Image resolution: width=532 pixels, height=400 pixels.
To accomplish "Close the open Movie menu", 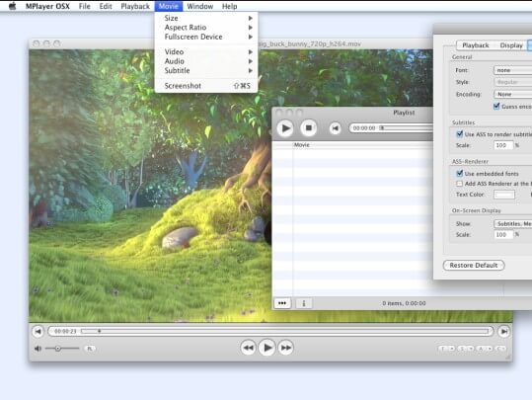I will tap(168, 6).
